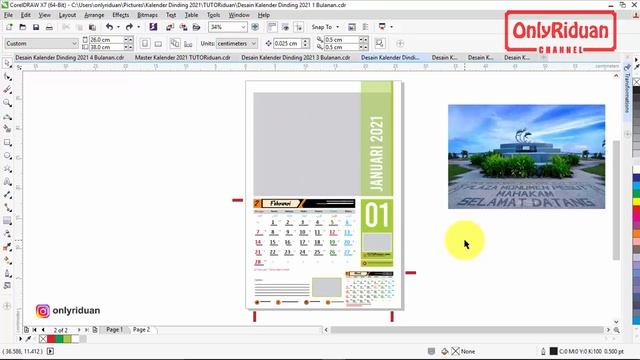The image size is (640, 360).
Task: Select the Text tool in the toolbox
Action: (x=7, y=182)
